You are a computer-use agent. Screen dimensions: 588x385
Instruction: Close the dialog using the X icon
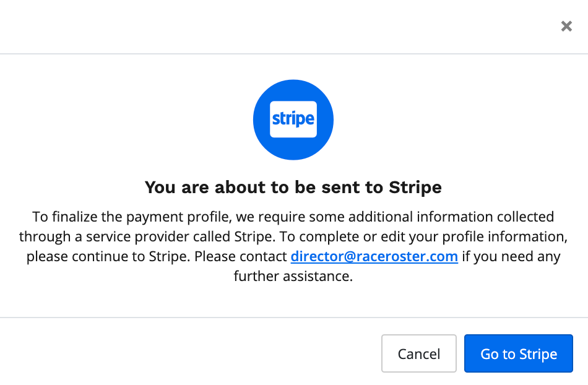pos(566,26)
